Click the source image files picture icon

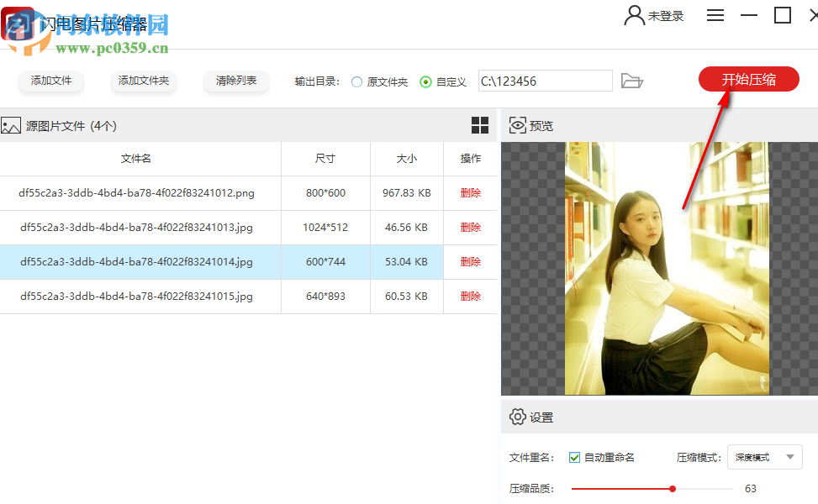[x=10, y=126]
